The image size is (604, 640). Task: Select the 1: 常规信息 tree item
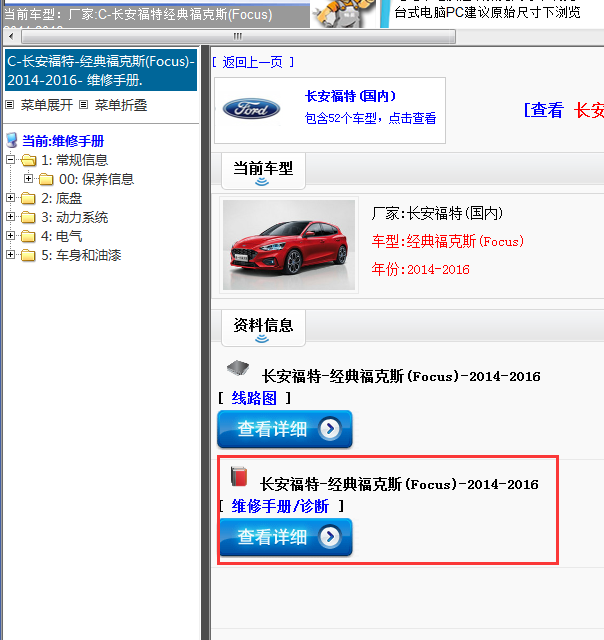pyautogui.click(x=75, y=160)
